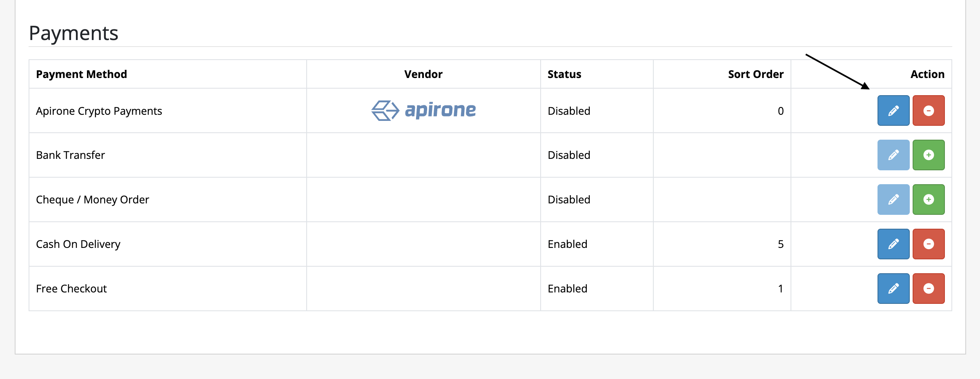Image resolution: width=980 pixels, height=379 pixels.
Task: Select the Status column header
Action: pos(564,74)
